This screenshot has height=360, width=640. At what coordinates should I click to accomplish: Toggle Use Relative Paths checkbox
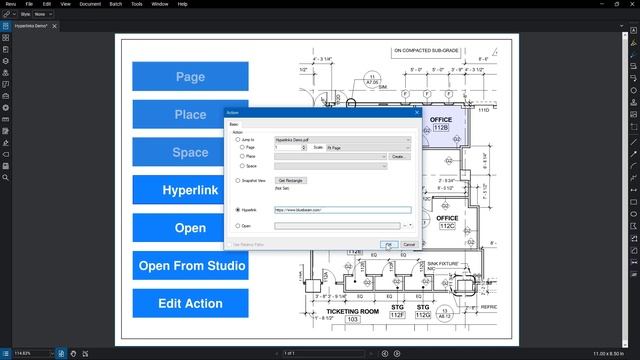pyautogui.click(x=229, y=244)
